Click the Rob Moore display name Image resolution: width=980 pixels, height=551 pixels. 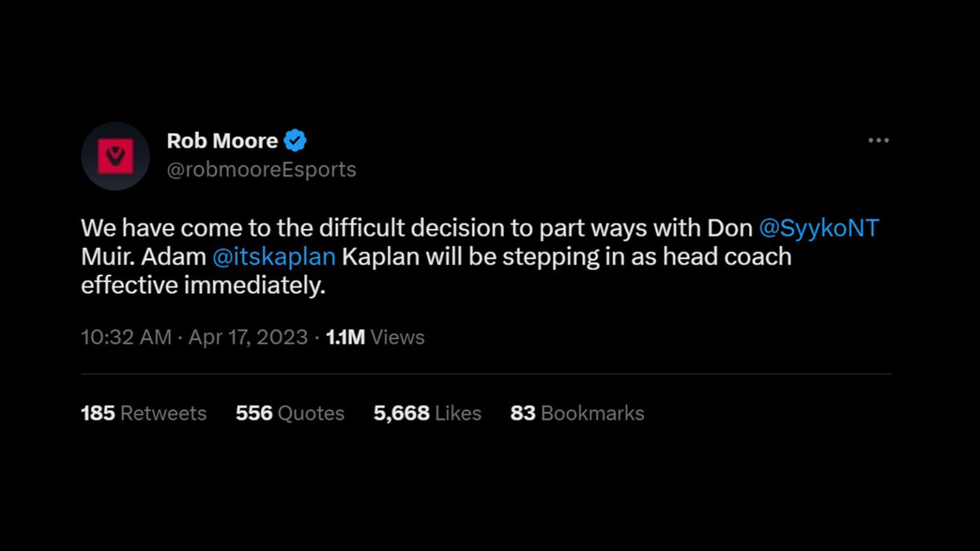pos(222,140)
